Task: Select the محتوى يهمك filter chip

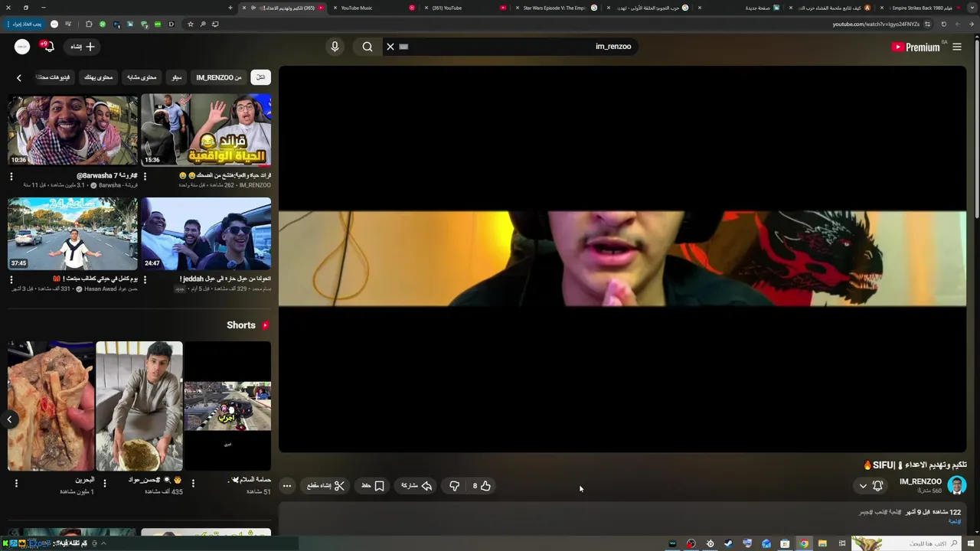Action: (x=98, y=77)
